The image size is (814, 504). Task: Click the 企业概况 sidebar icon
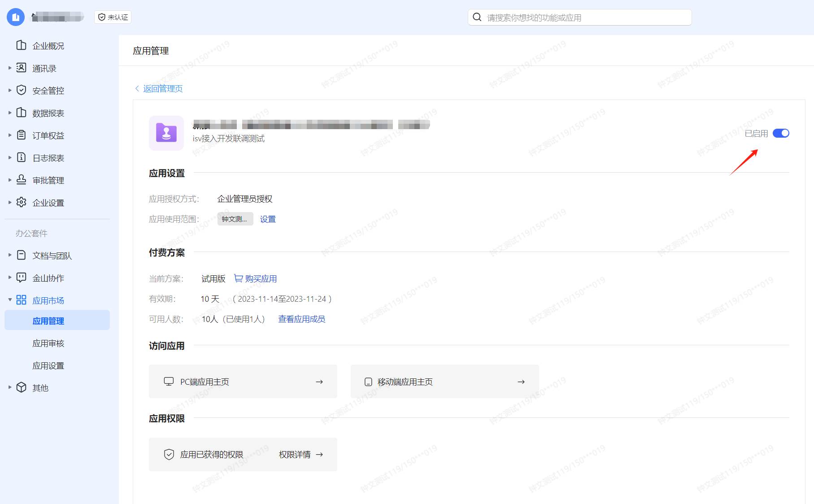click(x=21, y=45)
